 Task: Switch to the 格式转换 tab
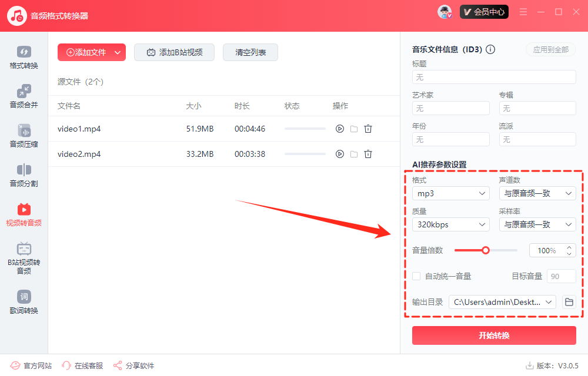[24, 57]
